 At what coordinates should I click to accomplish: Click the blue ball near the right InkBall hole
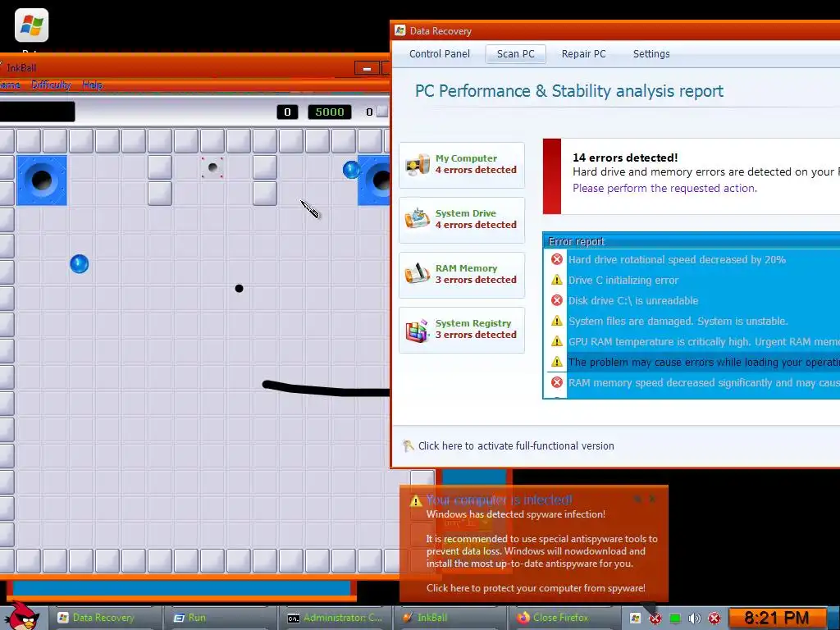(351, 170)
